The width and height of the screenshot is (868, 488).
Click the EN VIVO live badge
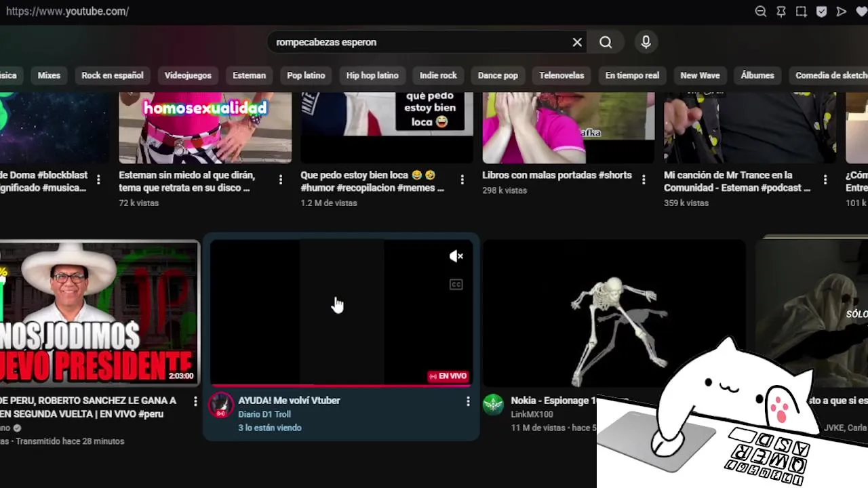(x=448, y=376)
